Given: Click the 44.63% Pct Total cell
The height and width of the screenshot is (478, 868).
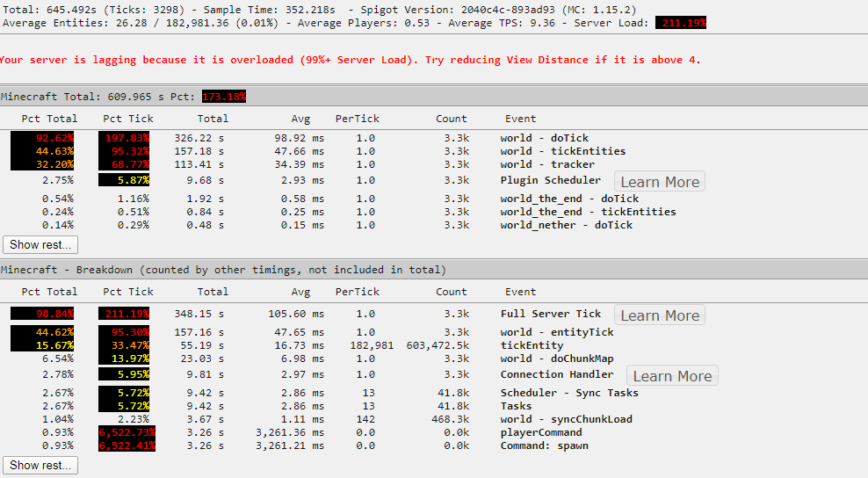Looking at the screenshot, I should click(x=43, y=151).
